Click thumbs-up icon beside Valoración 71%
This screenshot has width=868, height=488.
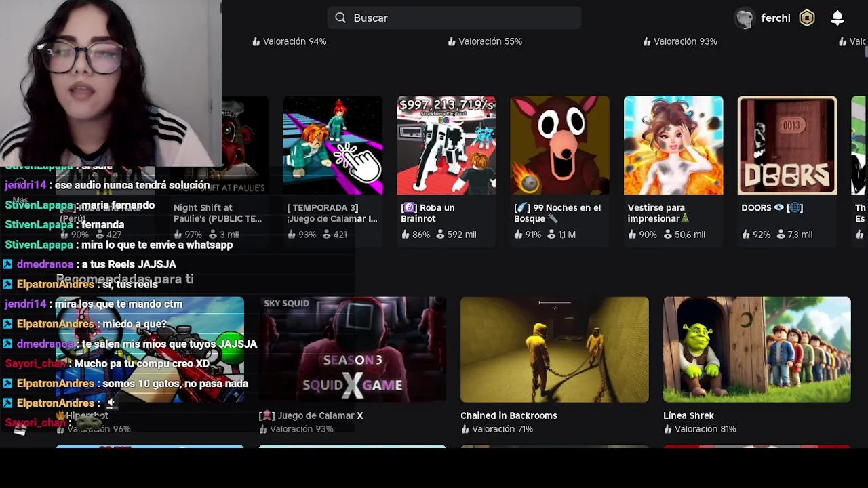(465, 429)
